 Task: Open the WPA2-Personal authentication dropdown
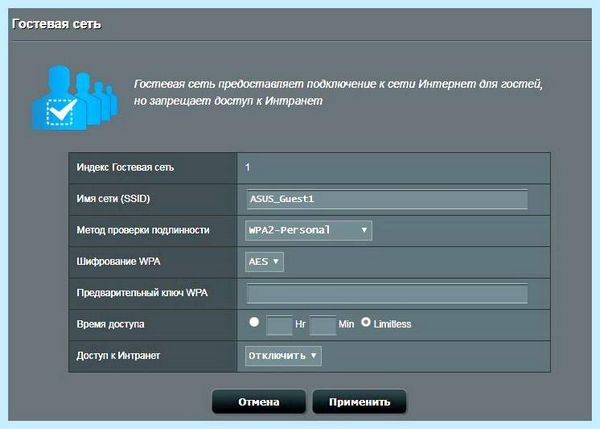[308, 230]
